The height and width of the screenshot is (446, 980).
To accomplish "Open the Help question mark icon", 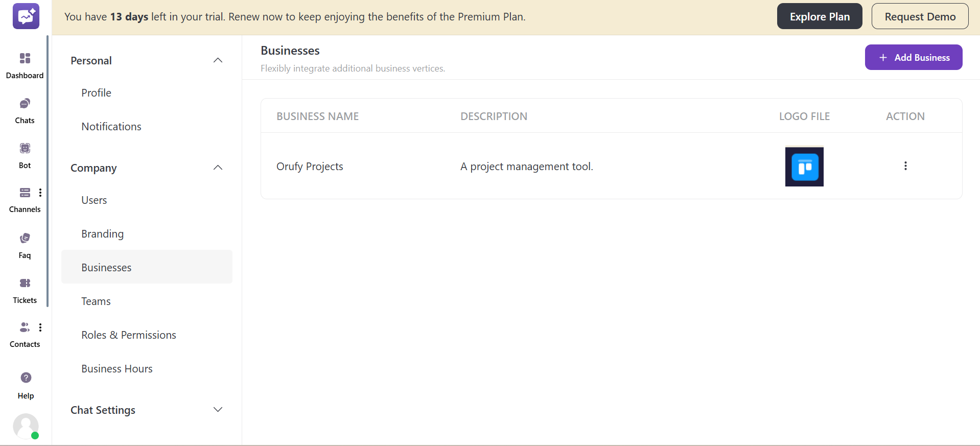I will tap(26, 378).
